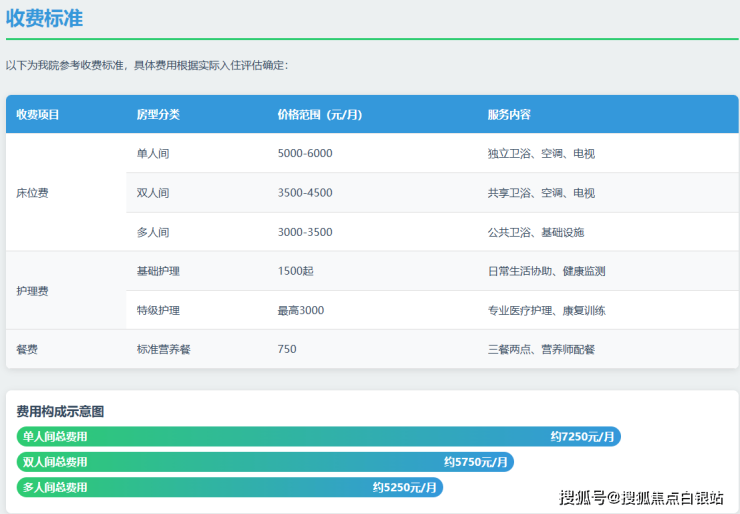The width and height of the screenshot is (740, 514).
Task: Click the 独立卫浴、空调、电视 service description
Action: pyautogui.click(x=541, y=154)
